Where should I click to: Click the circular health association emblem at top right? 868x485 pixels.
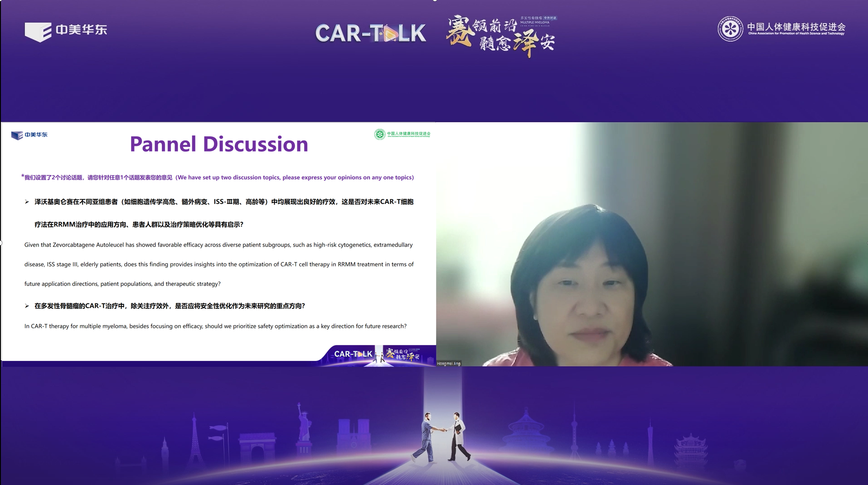730,29
